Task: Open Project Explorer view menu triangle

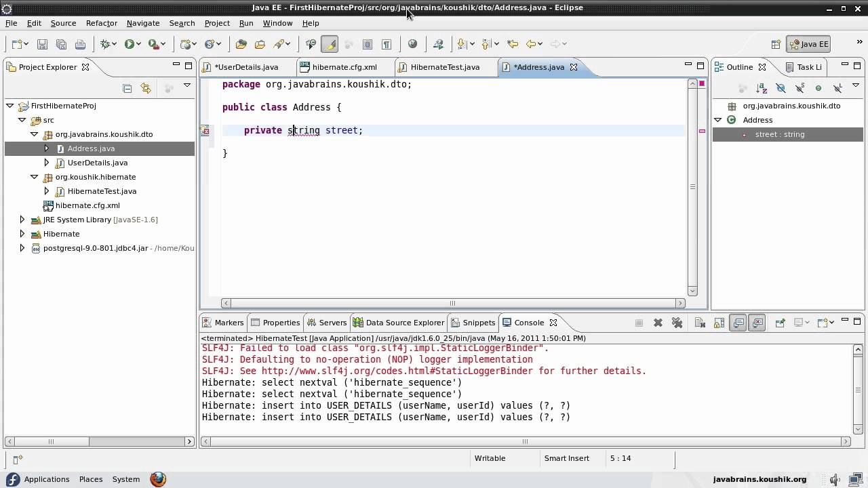Action: tap(187, 86)
